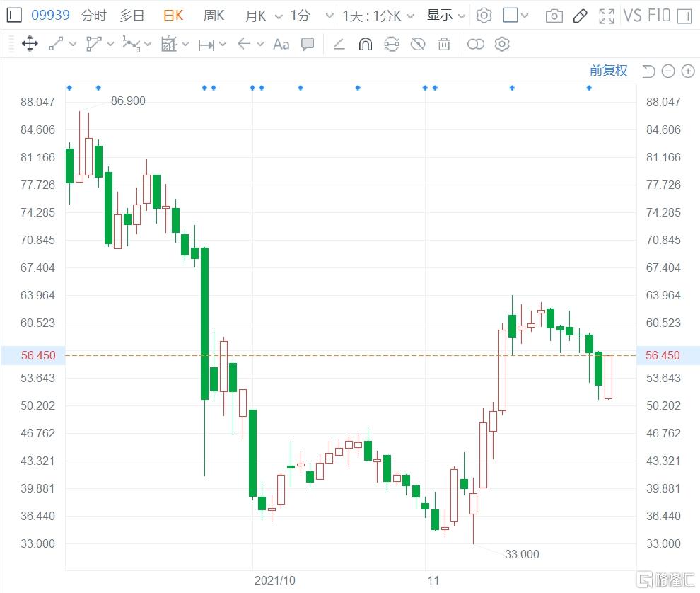Open chart settings gear in top bar

click(x=484, y=16)
